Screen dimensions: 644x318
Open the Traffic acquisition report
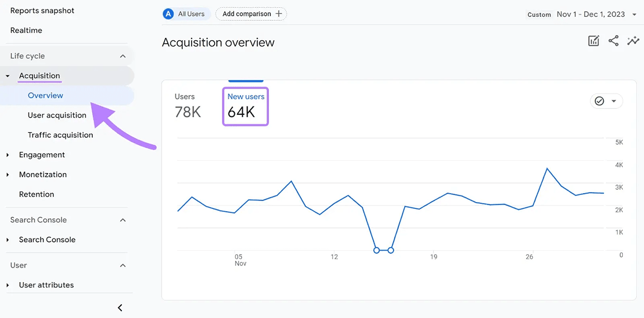[x=60, y=135]
